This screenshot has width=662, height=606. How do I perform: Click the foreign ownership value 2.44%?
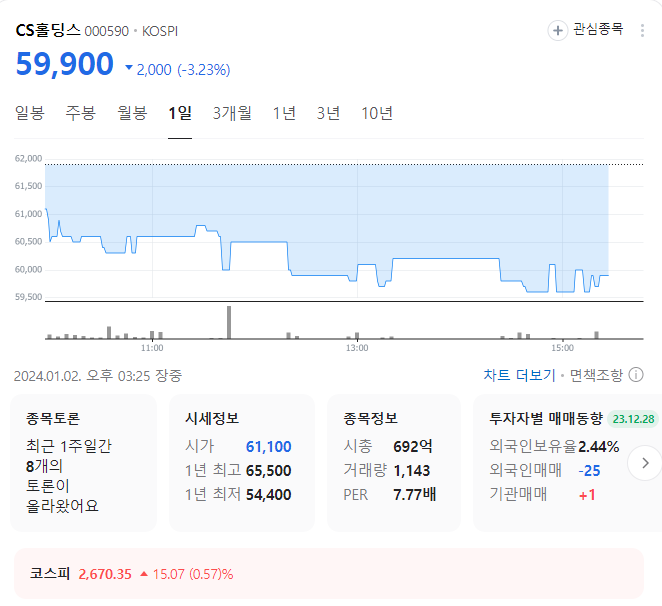click(599, 447)
